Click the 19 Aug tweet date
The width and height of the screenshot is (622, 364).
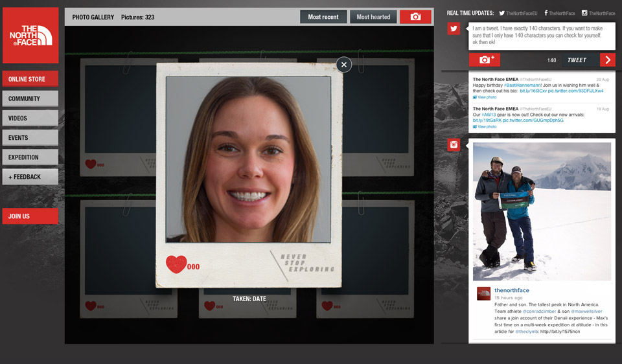tap(603, 109)
